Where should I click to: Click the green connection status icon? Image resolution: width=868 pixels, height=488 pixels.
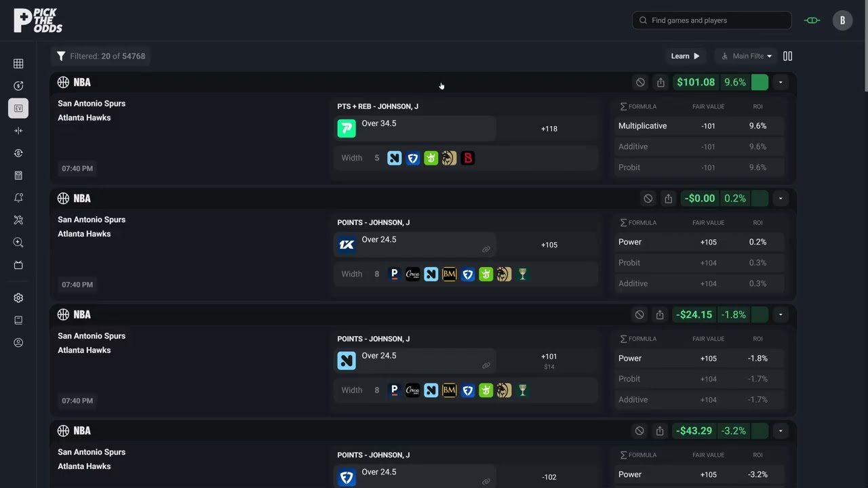pyautogui.click(x=812, y=20)
